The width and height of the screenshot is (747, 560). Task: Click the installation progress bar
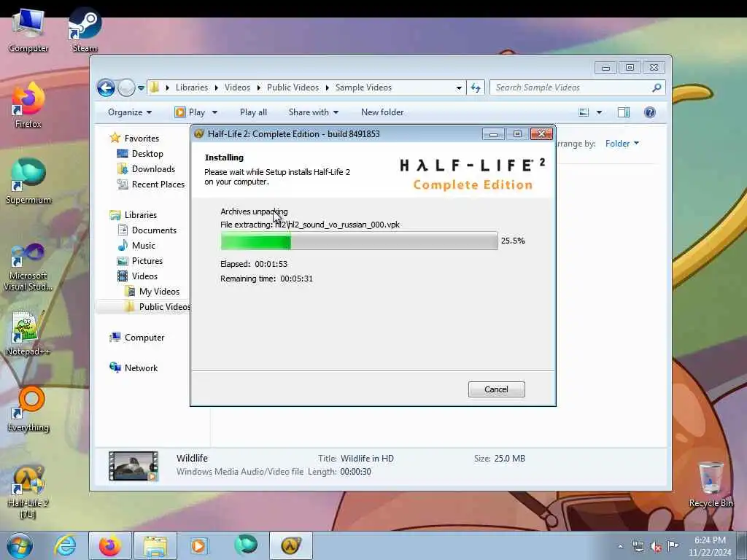[x=359, y=241]
